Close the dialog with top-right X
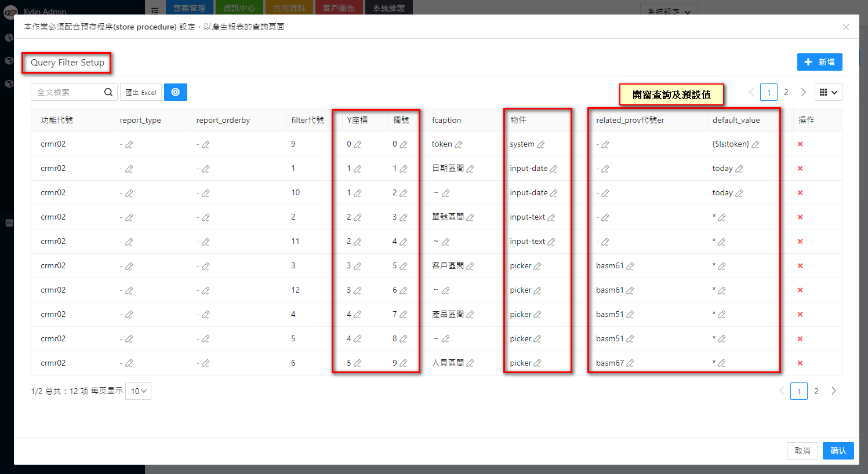868x474 pixels. pos(846,27)
